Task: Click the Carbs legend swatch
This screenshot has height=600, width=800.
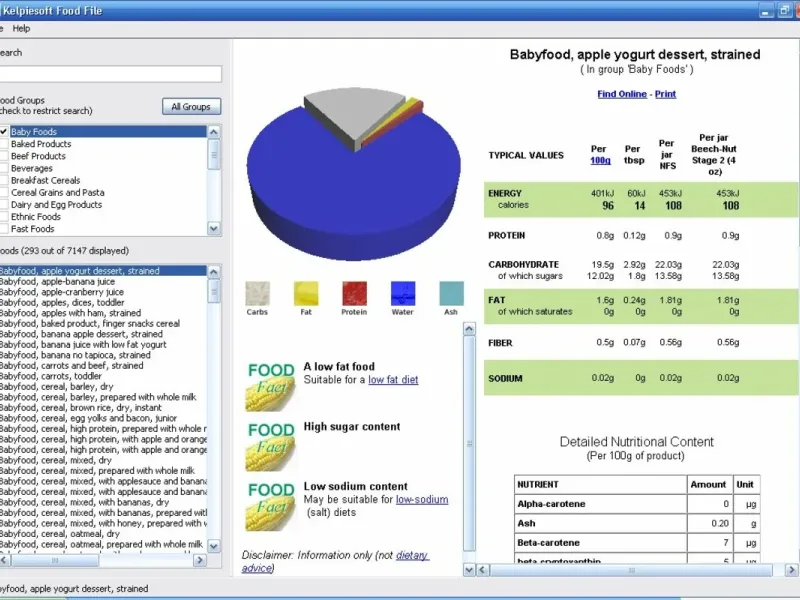Action: [x=257, y=293]
